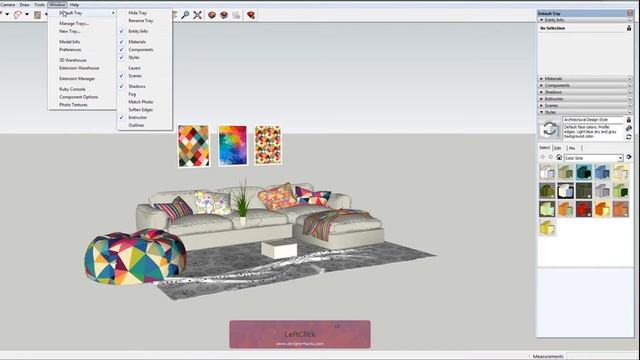Image resolution: width=640 pixels, height=360 pixels.
Task: Expand the Instructor panel in the tray
Action: point(585,99)
